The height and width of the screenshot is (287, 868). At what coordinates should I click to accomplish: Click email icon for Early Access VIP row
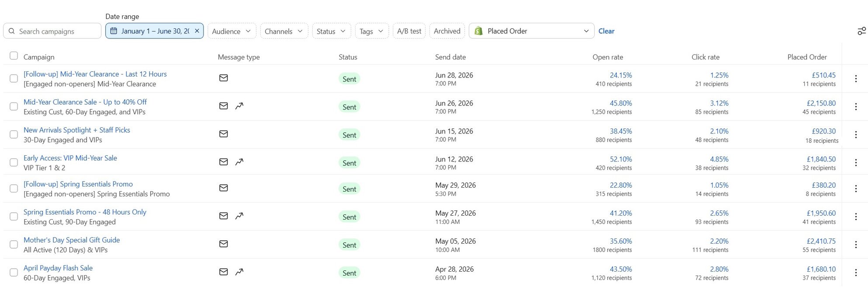224,162
